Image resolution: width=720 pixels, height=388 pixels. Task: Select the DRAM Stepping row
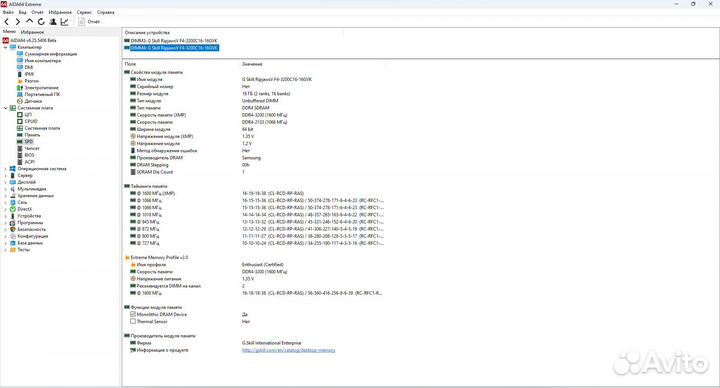[x=152, y=165]
